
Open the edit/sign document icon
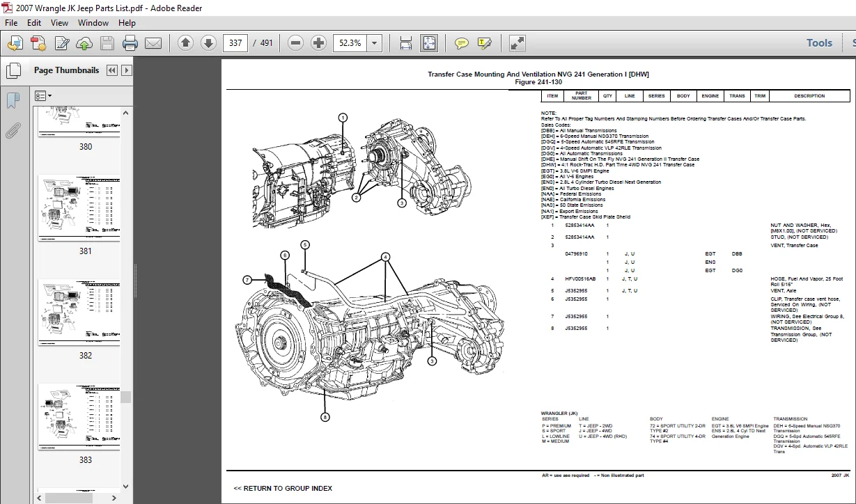[62, 43]
